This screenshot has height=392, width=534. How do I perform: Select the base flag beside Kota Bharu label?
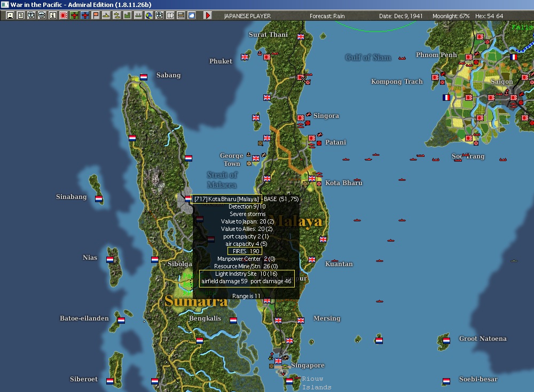[x=312, y=178]
